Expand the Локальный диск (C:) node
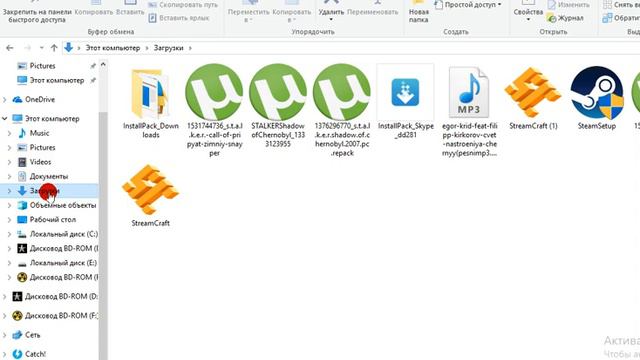Screen dimensions: 640x360 [9, 234]
